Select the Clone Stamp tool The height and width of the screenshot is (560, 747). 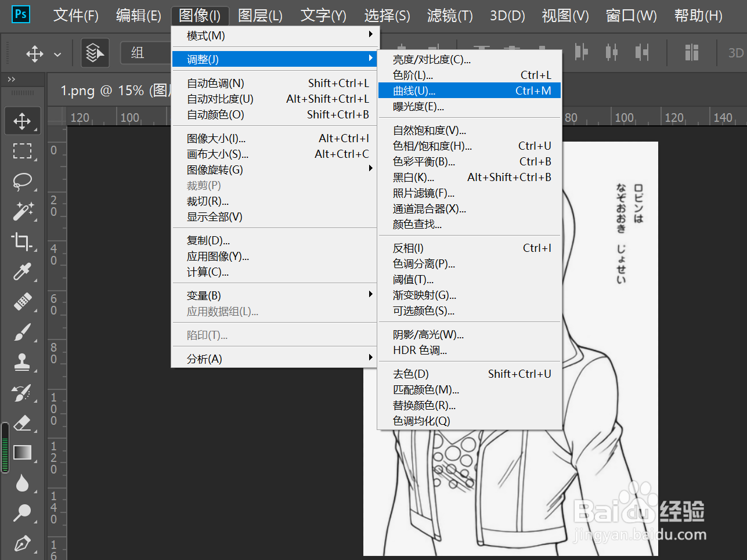tap(22, 363)
